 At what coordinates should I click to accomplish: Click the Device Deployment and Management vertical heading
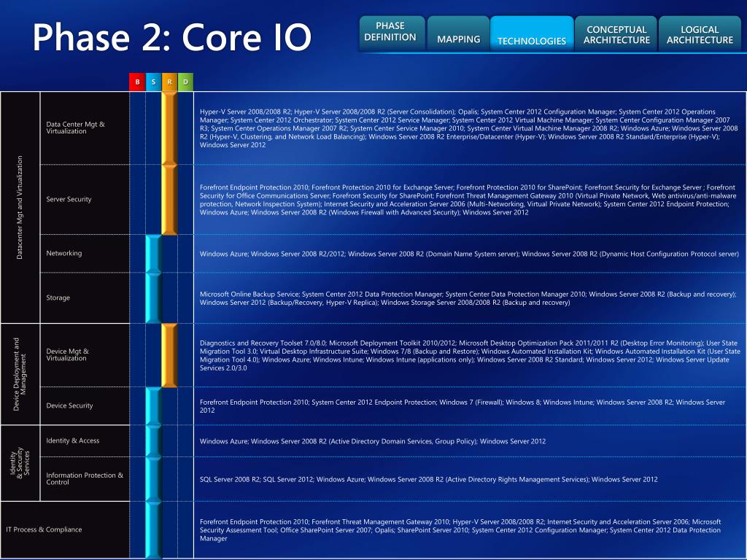20,374
